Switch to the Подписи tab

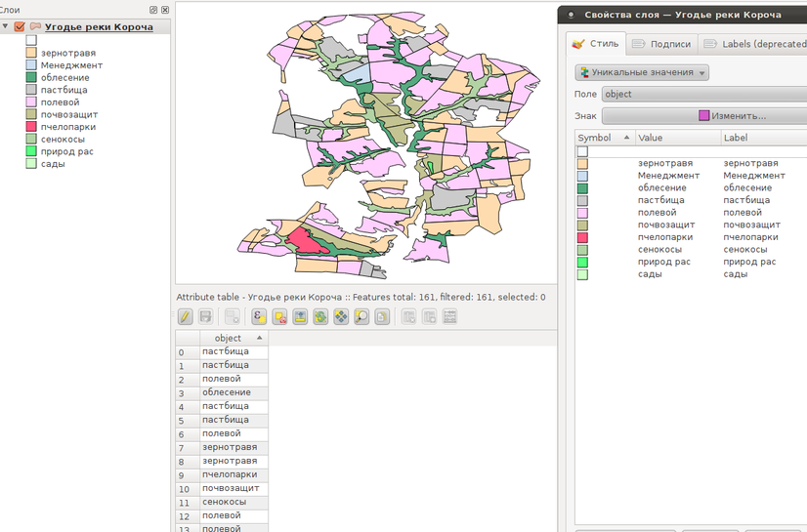661,44
